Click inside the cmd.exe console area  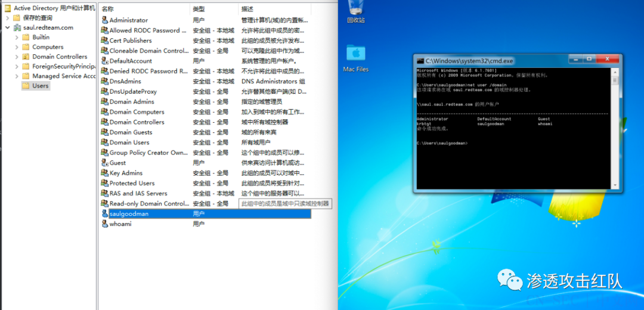(x=514, y=129)
